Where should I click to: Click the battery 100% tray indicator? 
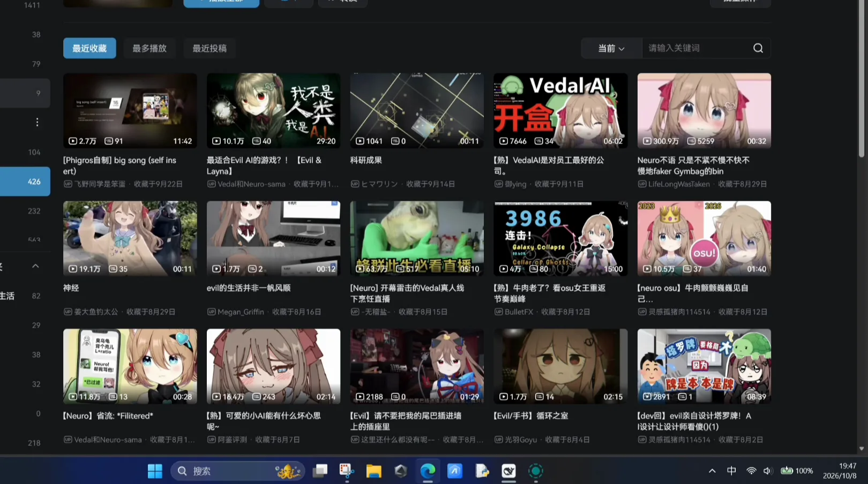(x=797, y=471)
